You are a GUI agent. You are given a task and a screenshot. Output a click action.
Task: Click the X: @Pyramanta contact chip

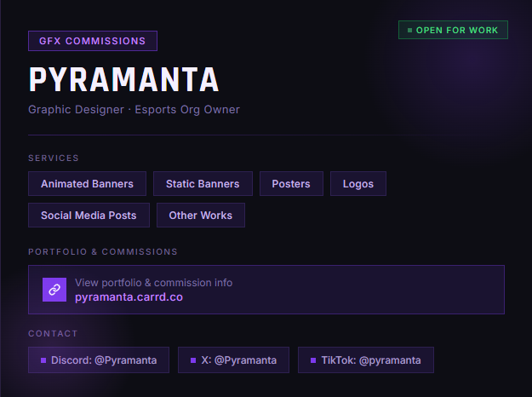pos(233,360)
